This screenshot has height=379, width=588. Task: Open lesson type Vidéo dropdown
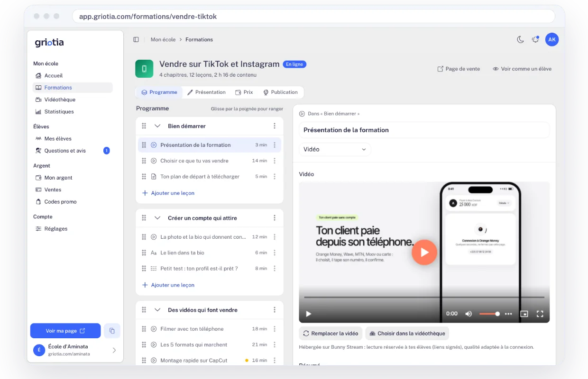pos(335,149)
